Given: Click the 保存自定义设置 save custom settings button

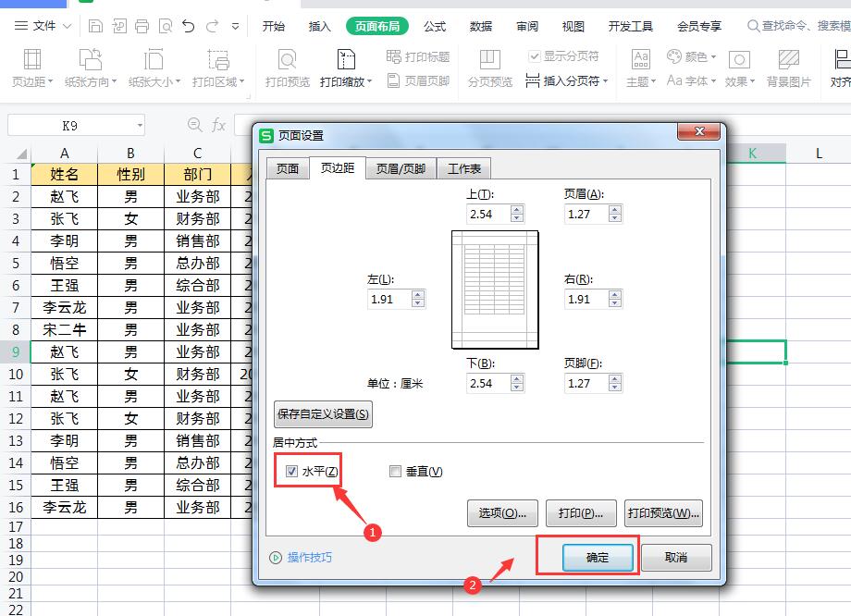Looking at the screenshot, I should 321,413.
